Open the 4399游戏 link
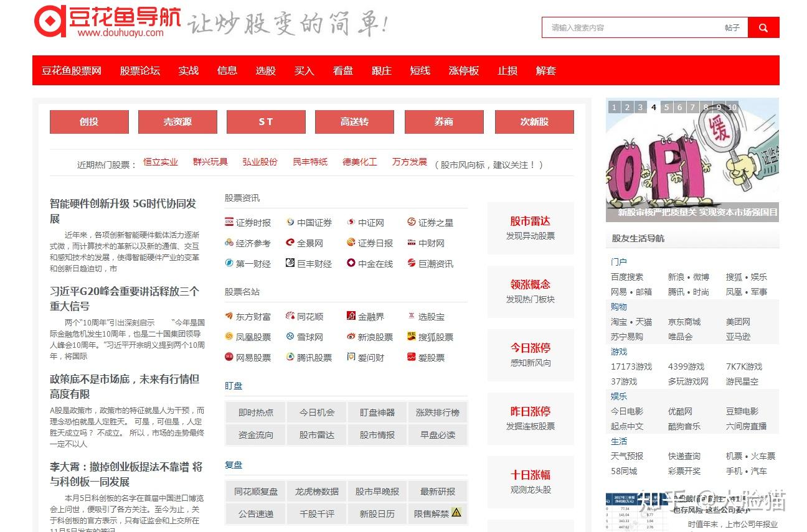The width and height of the screenshot is (807, 532). coord(686,366)
